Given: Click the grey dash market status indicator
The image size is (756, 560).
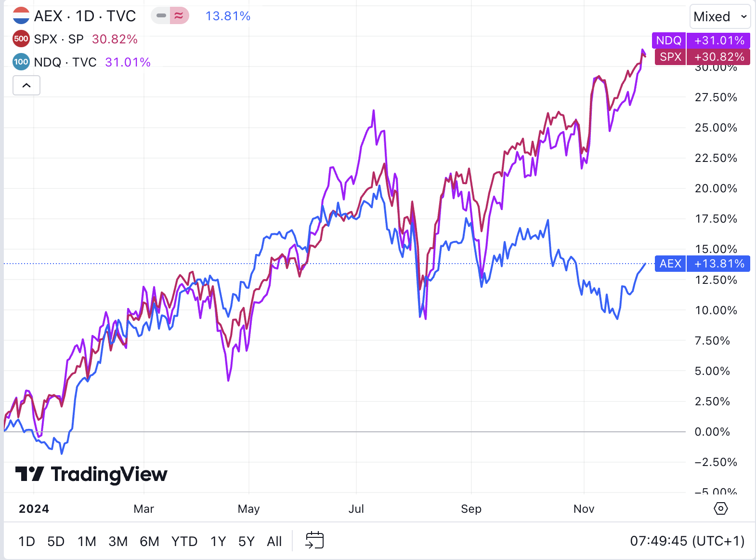Looking at the screenshot, I should click(161, 16).
